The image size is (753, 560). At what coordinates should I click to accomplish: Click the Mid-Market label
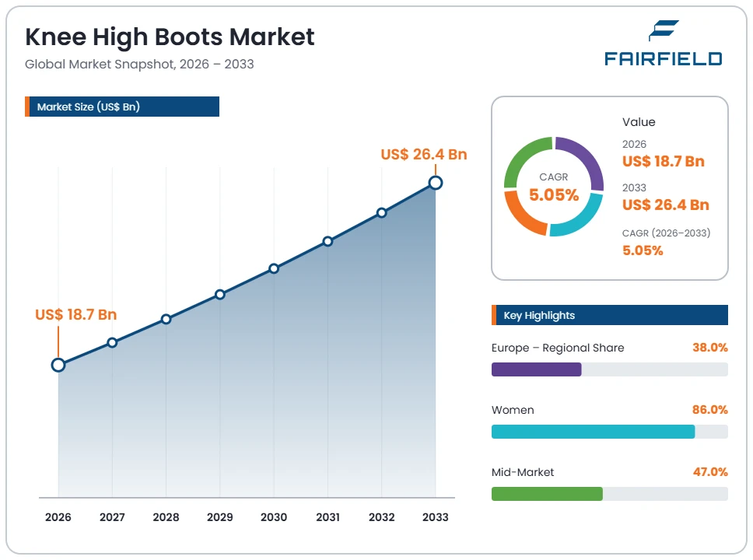coord(523,472)
